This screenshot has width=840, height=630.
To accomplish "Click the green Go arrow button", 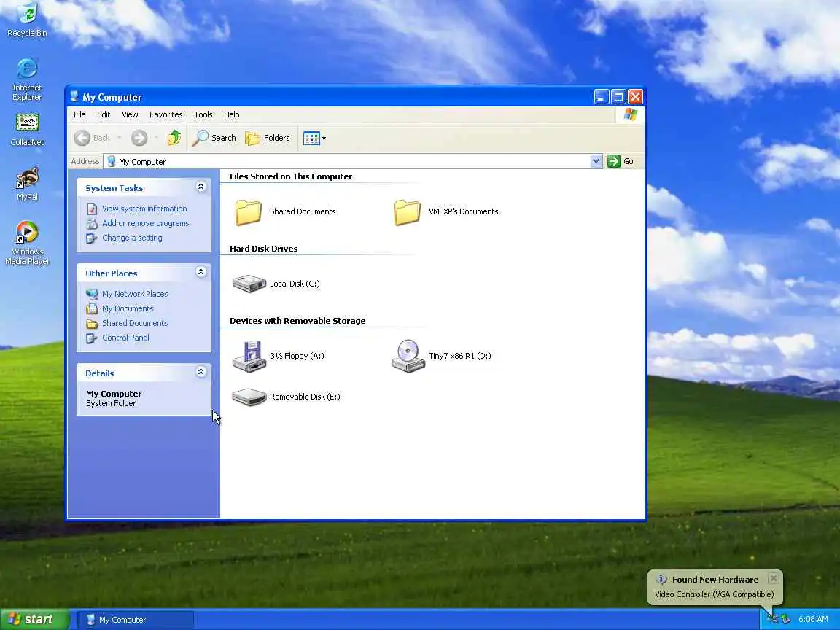I will coord(614,161).
